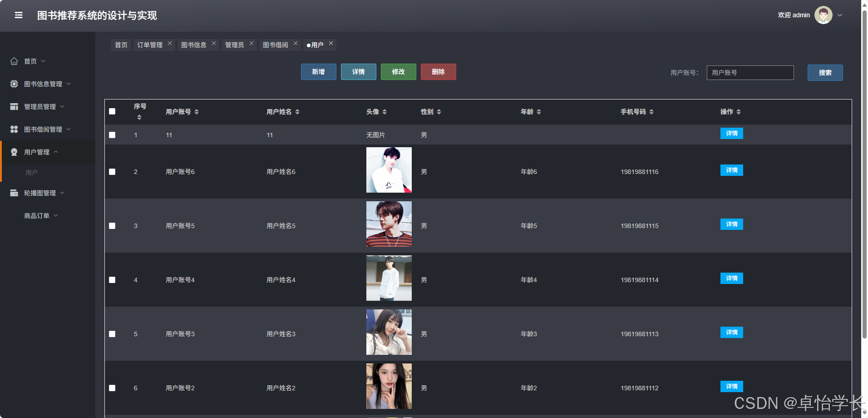Toggle the select-all header checkbox
This screenshot has width=868, height=418.
[x=112, y=111]
